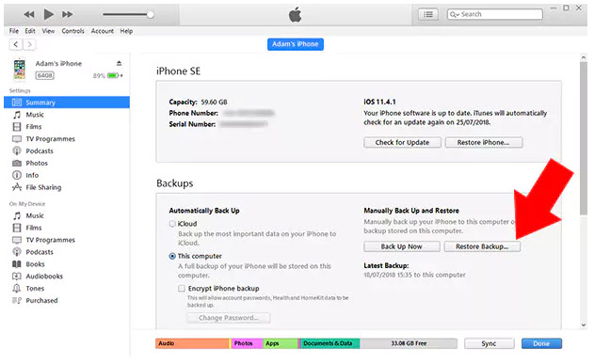Click the Adam's iPhone device button

point(295,44)
